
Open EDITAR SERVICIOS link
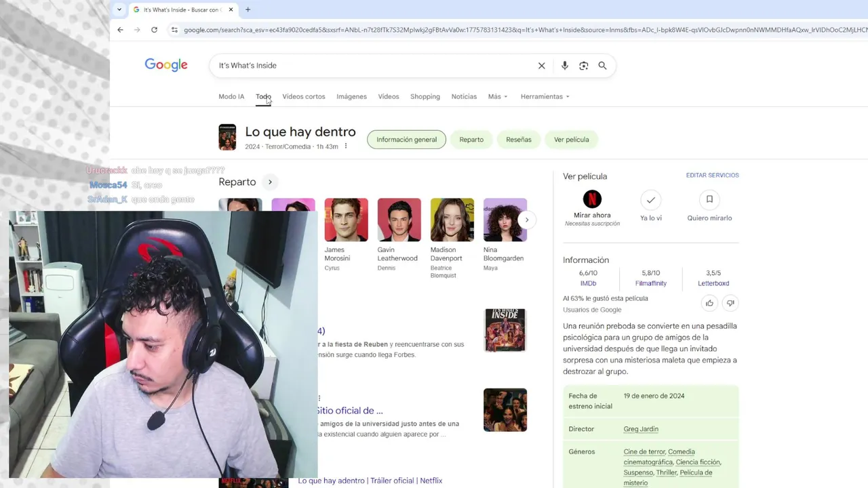click(712, 175)
